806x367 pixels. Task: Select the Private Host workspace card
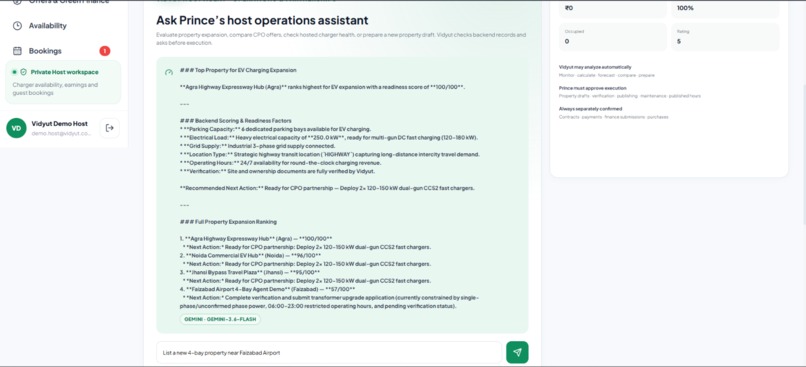coord(63,82)
